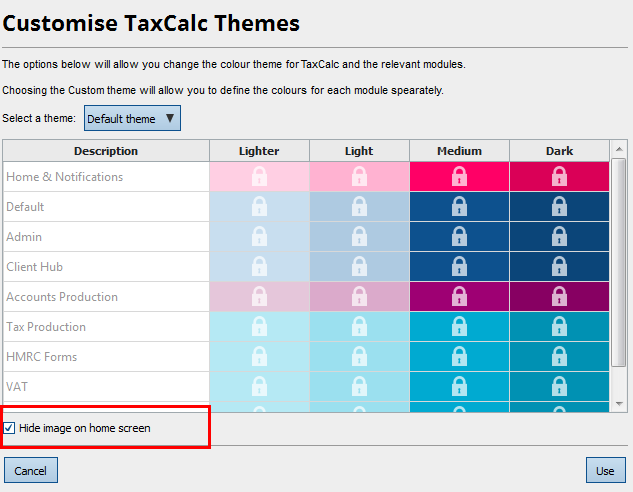
Task: Click the HMRC Forms Light lock icon
Action: click(359, 356)
